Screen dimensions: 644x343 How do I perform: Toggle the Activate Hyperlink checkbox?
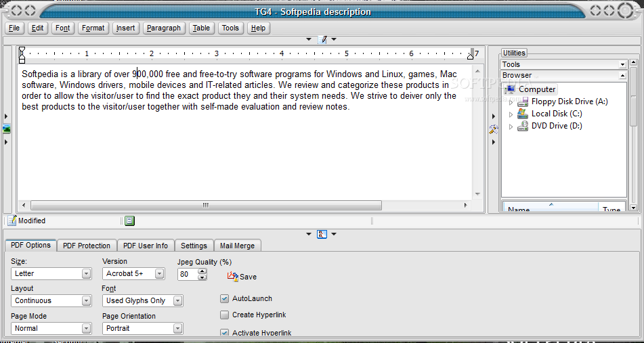(x=224, y=333)
